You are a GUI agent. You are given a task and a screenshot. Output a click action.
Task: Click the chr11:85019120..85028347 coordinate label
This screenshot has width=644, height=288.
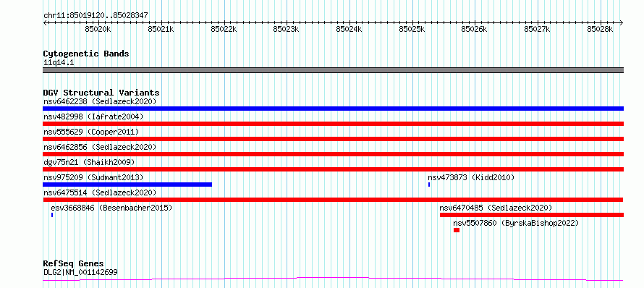(x=96, y=16)
